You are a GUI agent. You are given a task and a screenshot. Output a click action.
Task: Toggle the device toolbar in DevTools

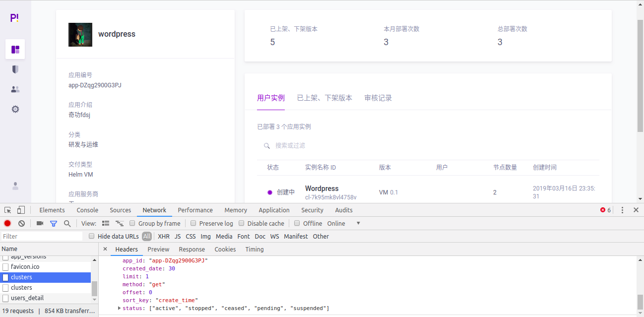coord(20,210)
